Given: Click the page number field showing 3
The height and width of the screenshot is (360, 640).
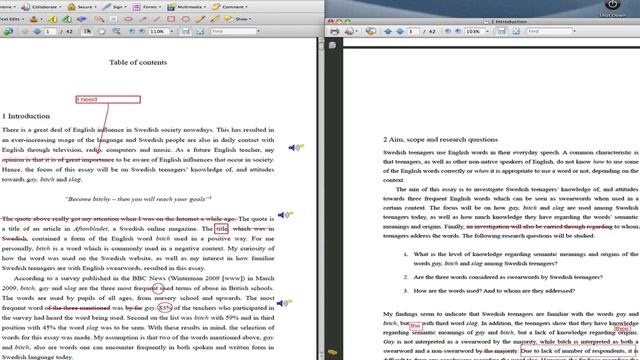Looking at the screenshot, I should 413,31.
